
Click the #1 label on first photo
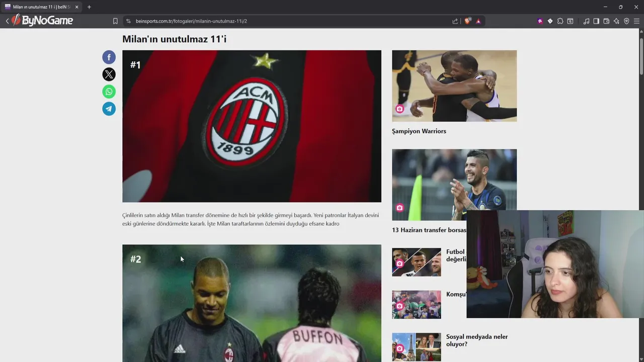[135, 65]
